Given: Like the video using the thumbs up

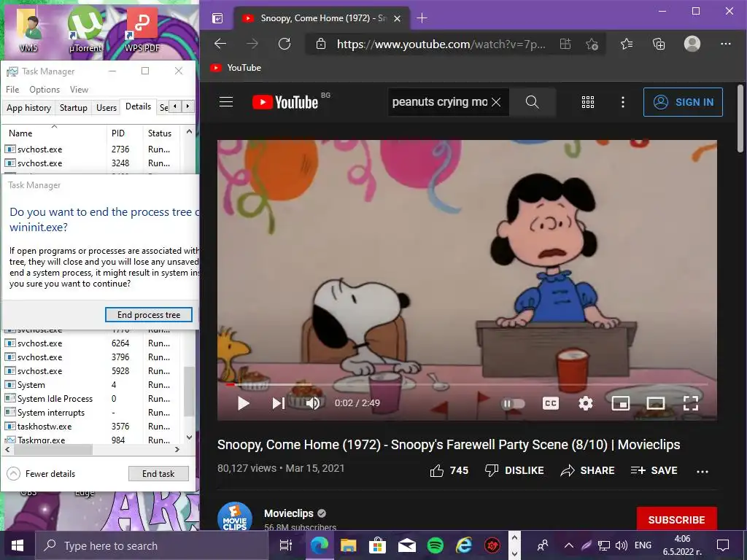Looking at the screenshot, I should (449, 470).
